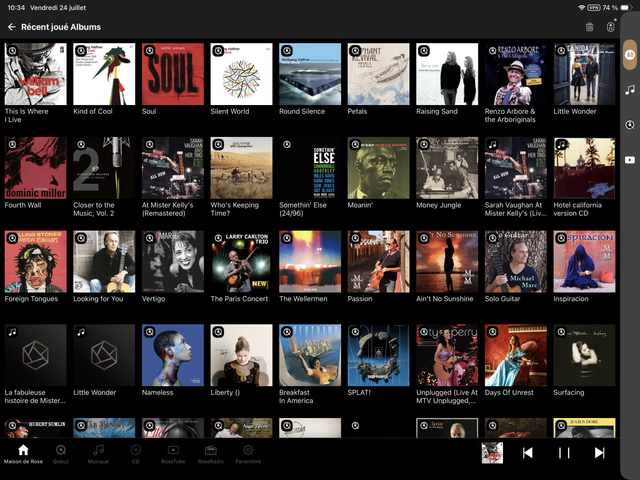Image resolution: width=640 pixels, height=480 pixels.
Task: Select the Qobuz filter in the sidebar
Action: click(x=630, y=125)
